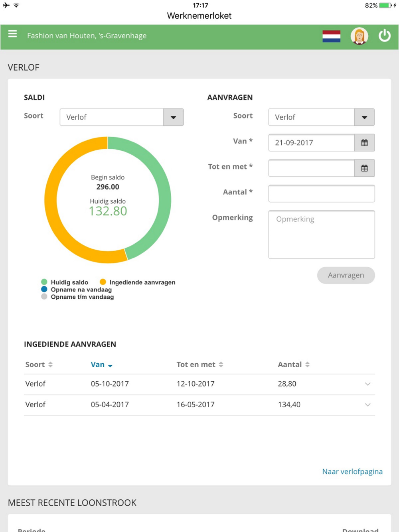
Task: Sort requests by Van column
Action: (x=101, y=365)
